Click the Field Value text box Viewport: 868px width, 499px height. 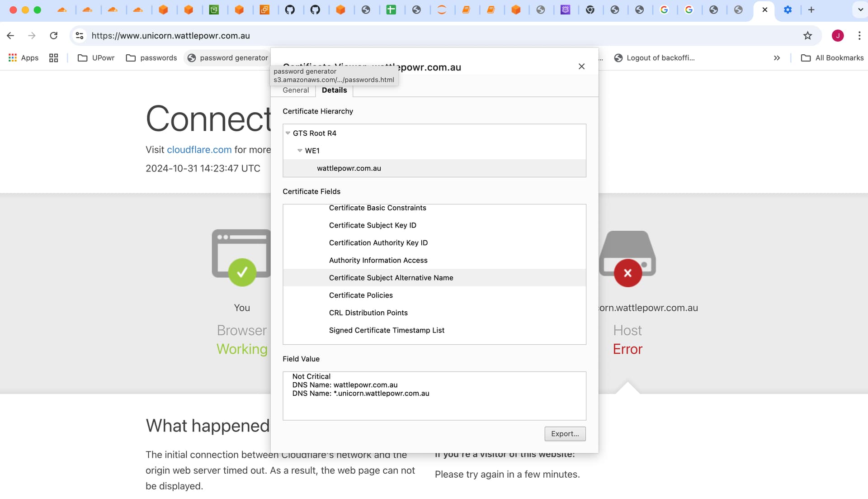click(434, 396)
